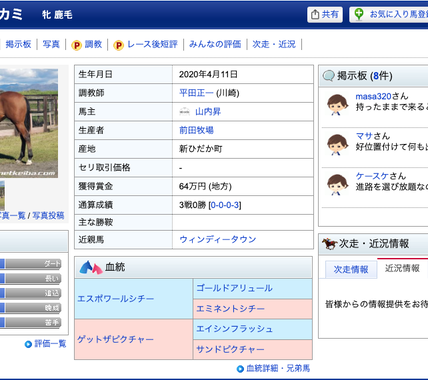This screenshot has width=428, height=380.
Task: Click ケースケ's avatar icon
Action: 337,184
